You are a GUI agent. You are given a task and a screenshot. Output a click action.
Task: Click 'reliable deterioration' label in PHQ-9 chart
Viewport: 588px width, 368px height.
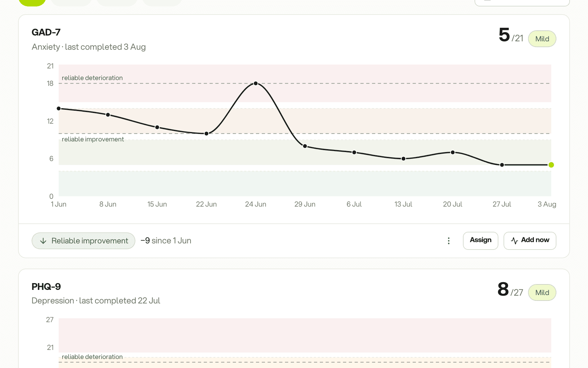92,357
